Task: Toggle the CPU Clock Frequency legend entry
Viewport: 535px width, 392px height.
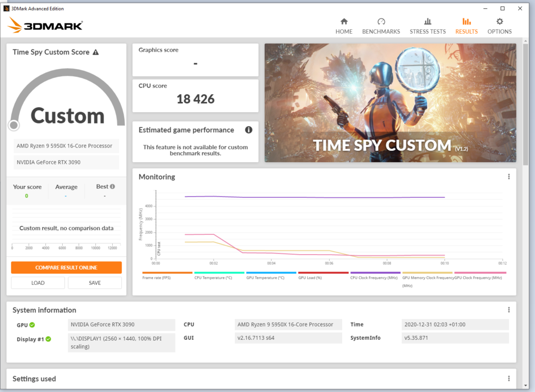Action: [x=375, y=275]
